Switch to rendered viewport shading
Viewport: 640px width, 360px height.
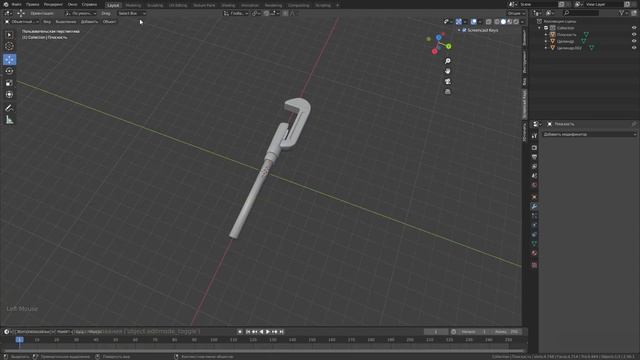point(516,22)
